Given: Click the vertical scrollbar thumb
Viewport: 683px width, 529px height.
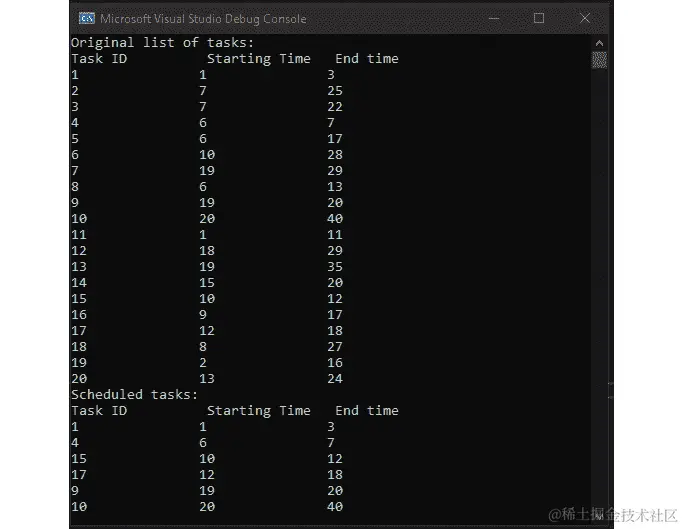Looking at the screenshot, I should point(599,60).
